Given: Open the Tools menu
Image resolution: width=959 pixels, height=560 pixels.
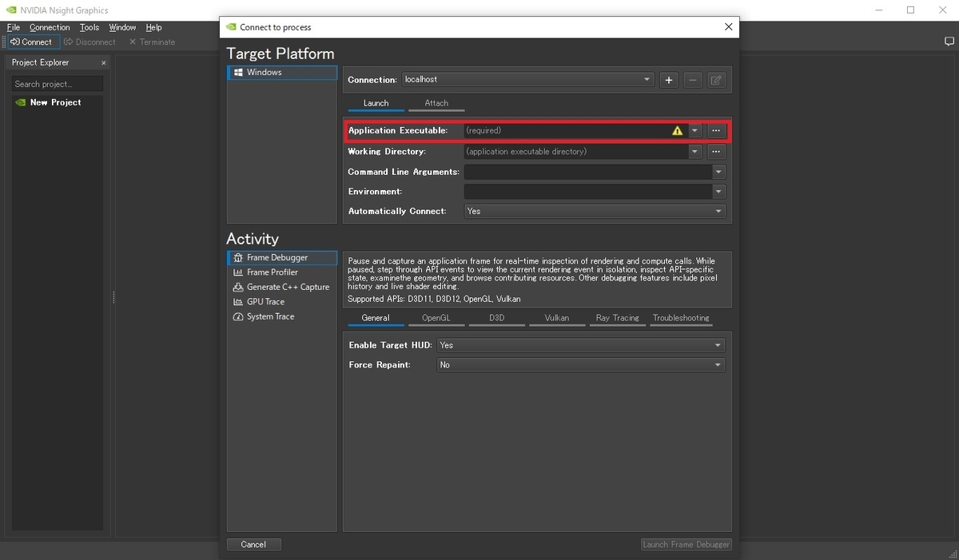Looking at the screenshot, I should 90,27.
